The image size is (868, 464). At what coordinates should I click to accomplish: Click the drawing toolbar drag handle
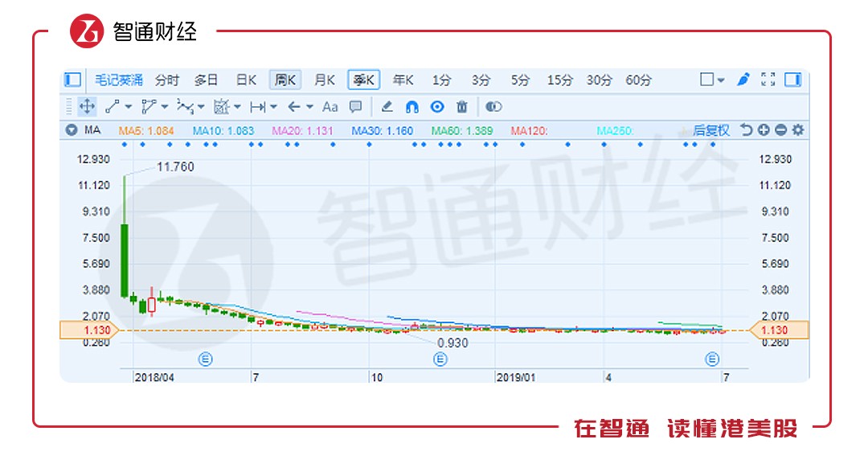click(x=68, y=106)
